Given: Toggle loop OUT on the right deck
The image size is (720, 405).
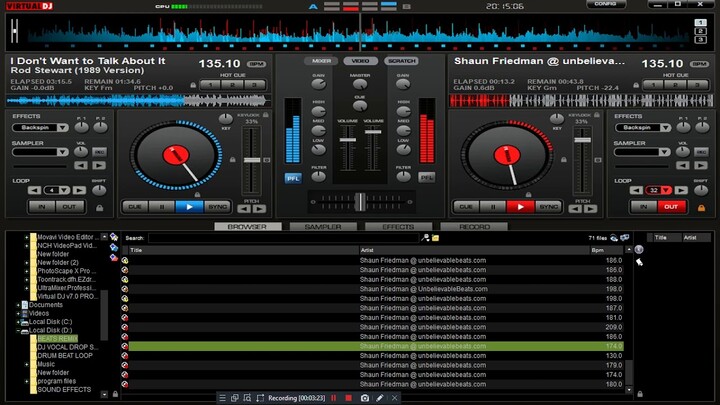Looking at the screenshot, I should coord(670,206).
